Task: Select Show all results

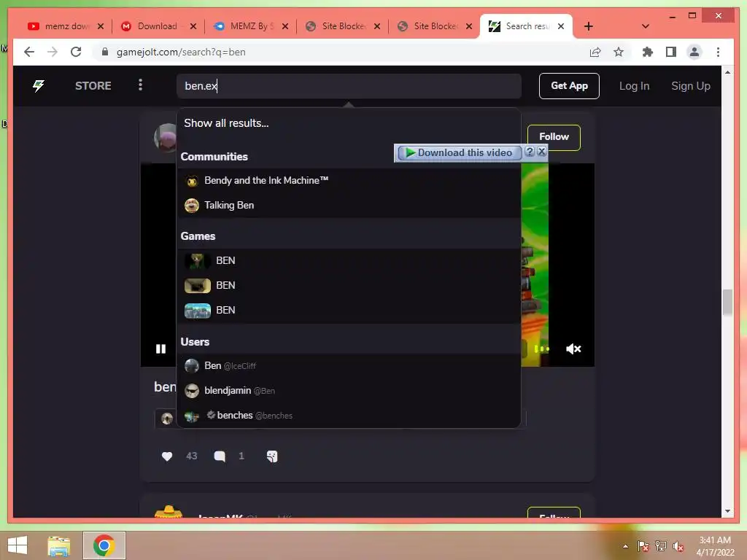Action: [226, 122]
